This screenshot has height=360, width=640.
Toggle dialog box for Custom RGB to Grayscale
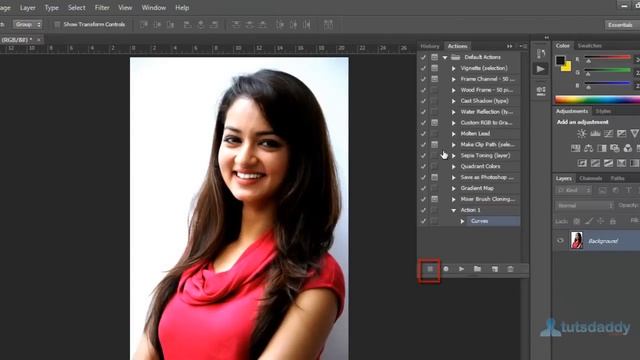pyautogui.click(x=434, y=122)
